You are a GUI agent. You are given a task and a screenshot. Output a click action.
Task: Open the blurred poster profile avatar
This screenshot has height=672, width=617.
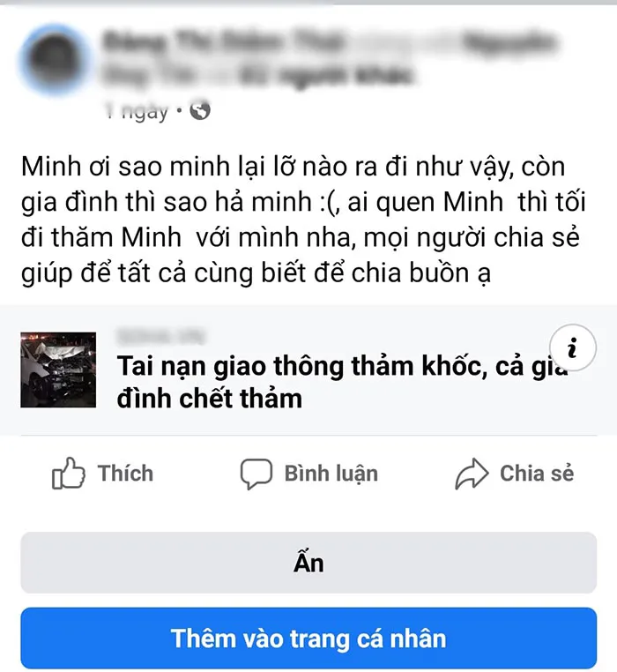tap(55, 60)
